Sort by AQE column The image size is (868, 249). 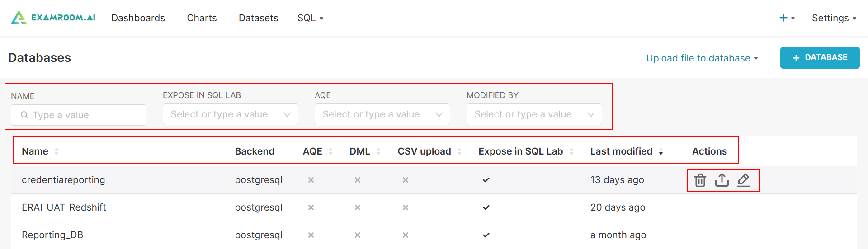(x=330, y=151)
